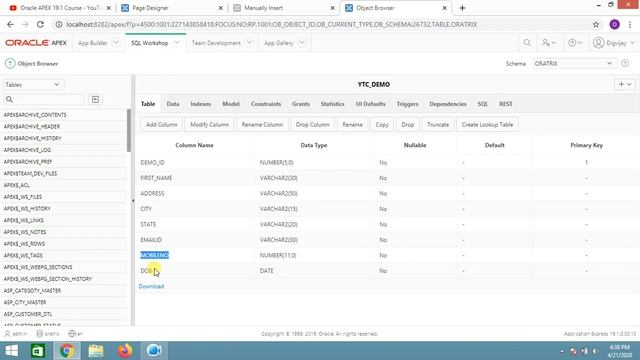Click the search magnifier in object list

[9, 99]
